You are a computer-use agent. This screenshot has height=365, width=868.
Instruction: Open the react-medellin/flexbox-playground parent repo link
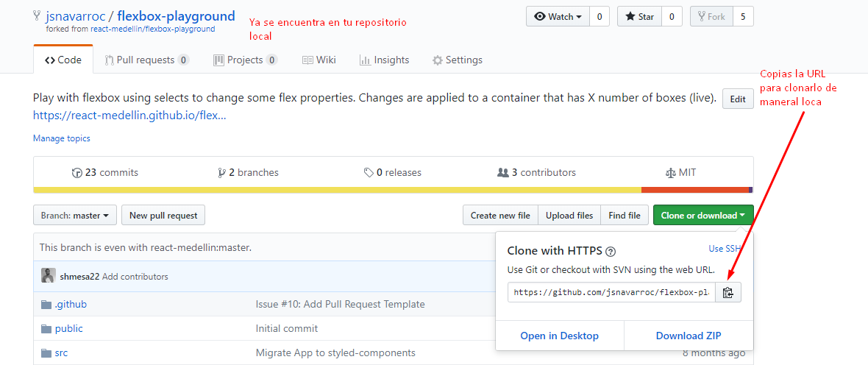153,29
